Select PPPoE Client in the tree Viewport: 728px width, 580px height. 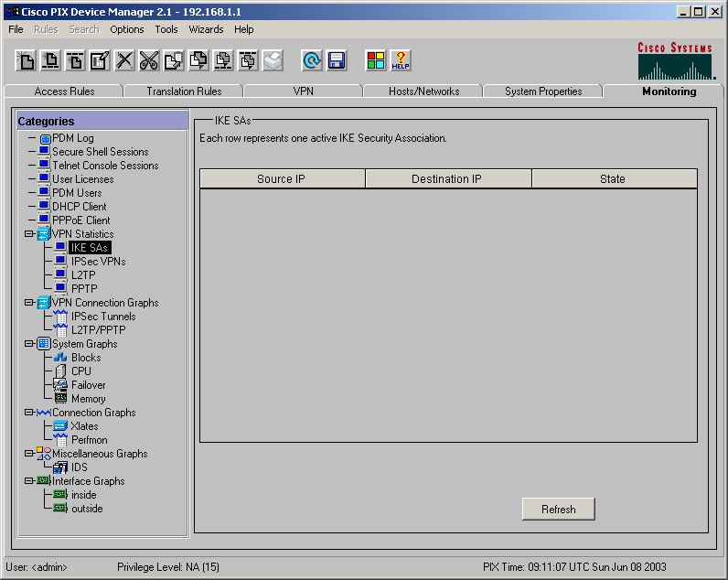pyautogui.click(x=81, y=220)
